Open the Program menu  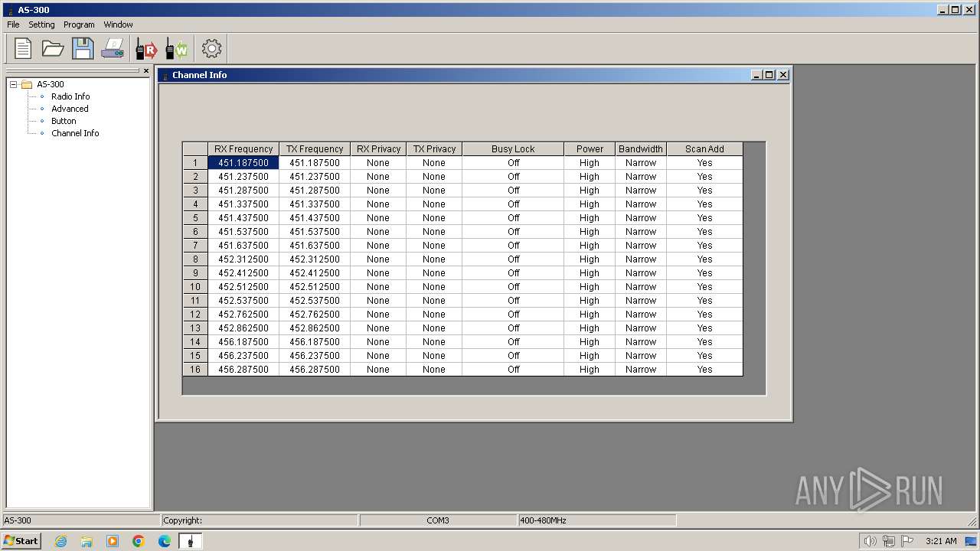coord(79,24)
